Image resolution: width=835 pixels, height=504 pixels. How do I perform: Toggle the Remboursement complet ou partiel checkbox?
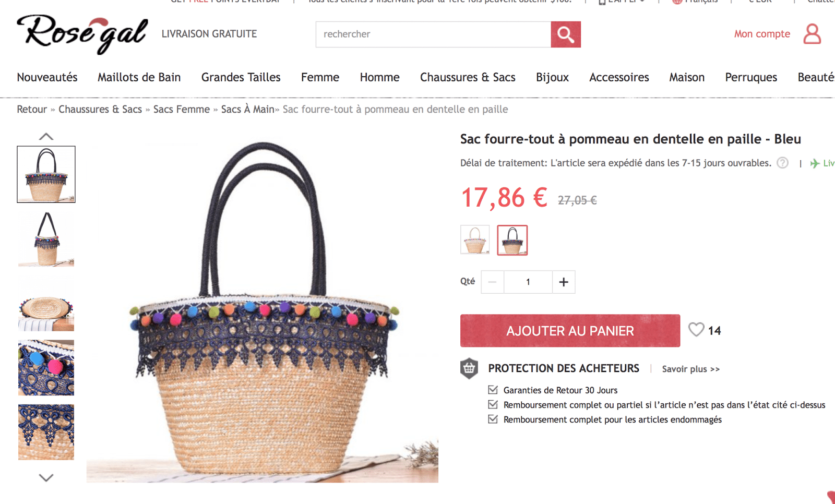pyautogui.click(x=493, y=404)
